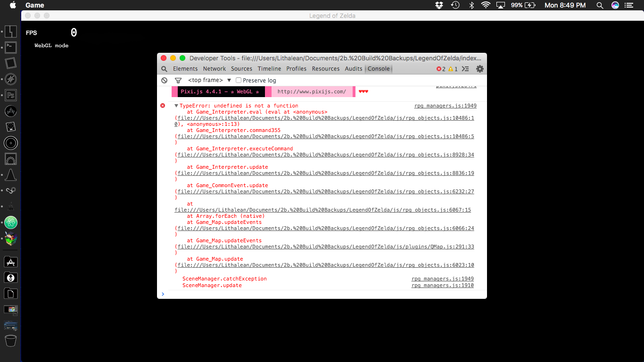Switch to the Network tab
Screen dimensions: 644x362
tap(215, 69)
